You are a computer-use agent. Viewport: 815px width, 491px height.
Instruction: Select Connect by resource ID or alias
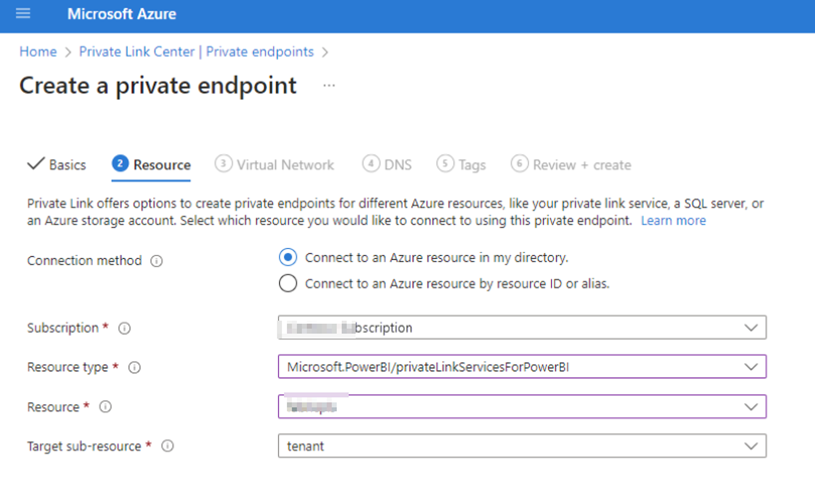(288, 284)
